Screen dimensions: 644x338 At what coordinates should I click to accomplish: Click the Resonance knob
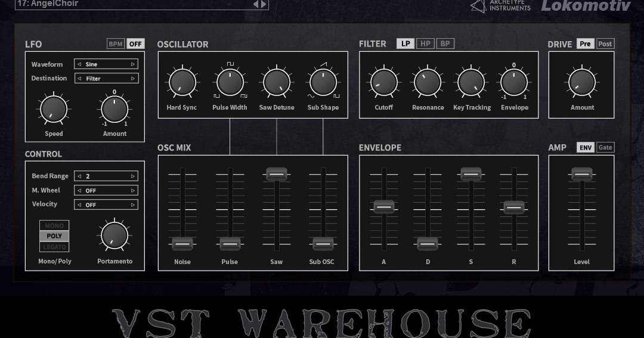[428, 82]
